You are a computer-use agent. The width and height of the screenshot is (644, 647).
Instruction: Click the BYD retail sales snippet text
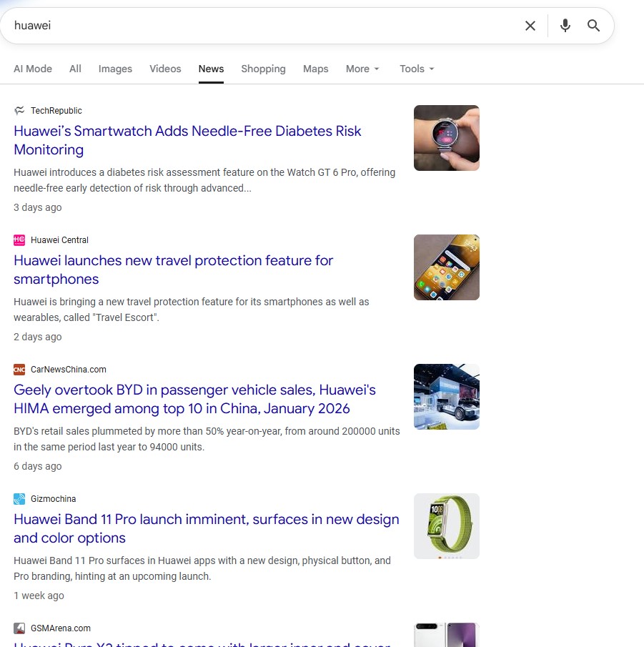207,439
